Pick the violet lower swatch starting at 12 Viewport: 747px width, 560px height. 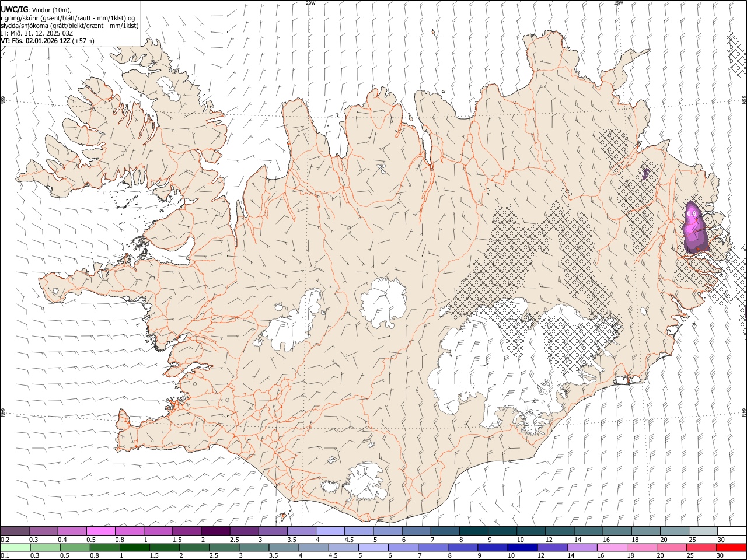[x=552, y=547]
